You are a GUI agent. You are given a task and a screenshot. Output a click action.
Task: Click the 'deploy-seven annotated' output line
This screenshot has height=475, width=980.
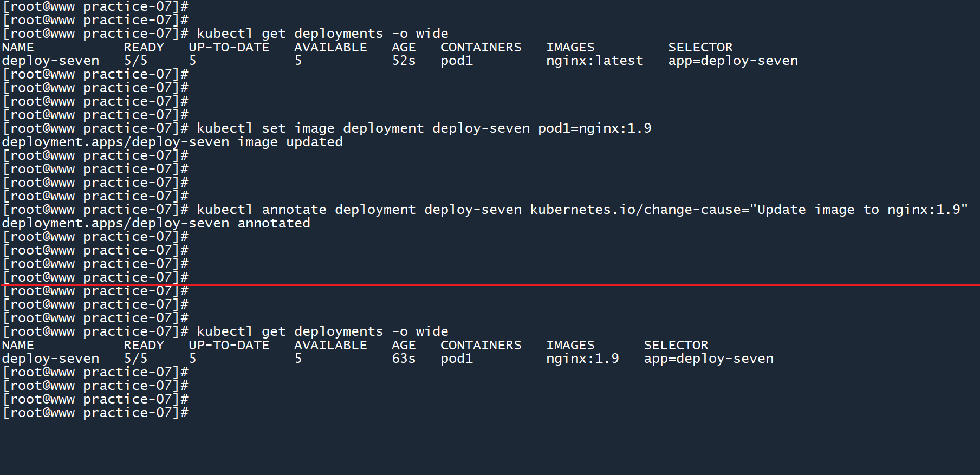coord(156,223)
